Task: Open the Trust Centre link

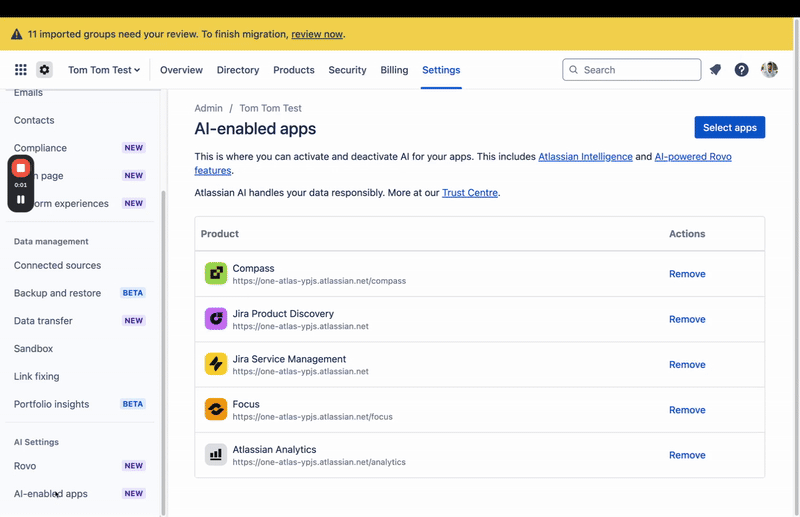Action: point(469,193)
